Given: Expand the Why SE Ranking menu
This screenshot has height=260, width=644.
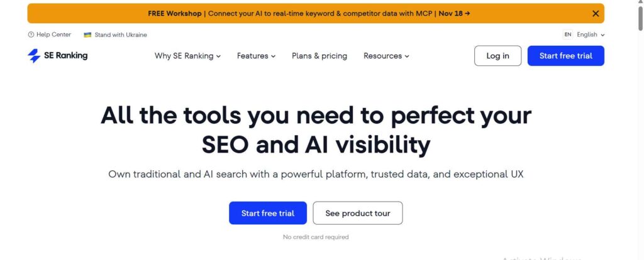Looking at the screenshot, I should tap(187, 56).
